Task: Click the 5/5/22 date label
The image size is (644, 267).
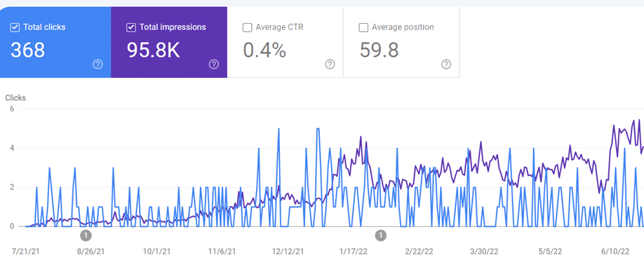Action: click(550, 252)
